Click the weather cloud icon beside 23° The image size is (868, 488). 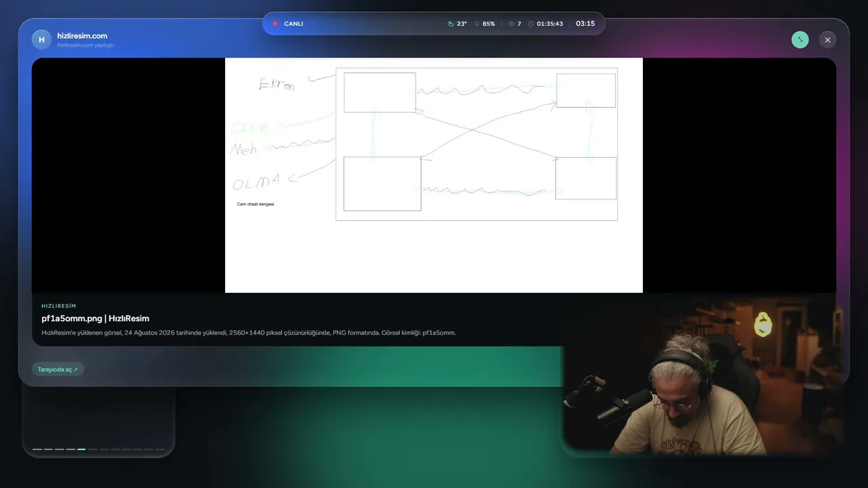[451, 24]
